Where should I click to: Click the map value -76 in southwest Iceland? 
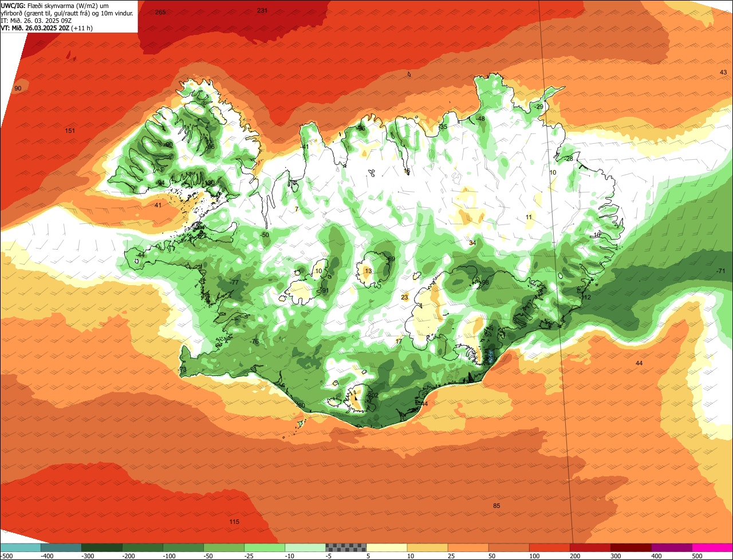point(254,342)
